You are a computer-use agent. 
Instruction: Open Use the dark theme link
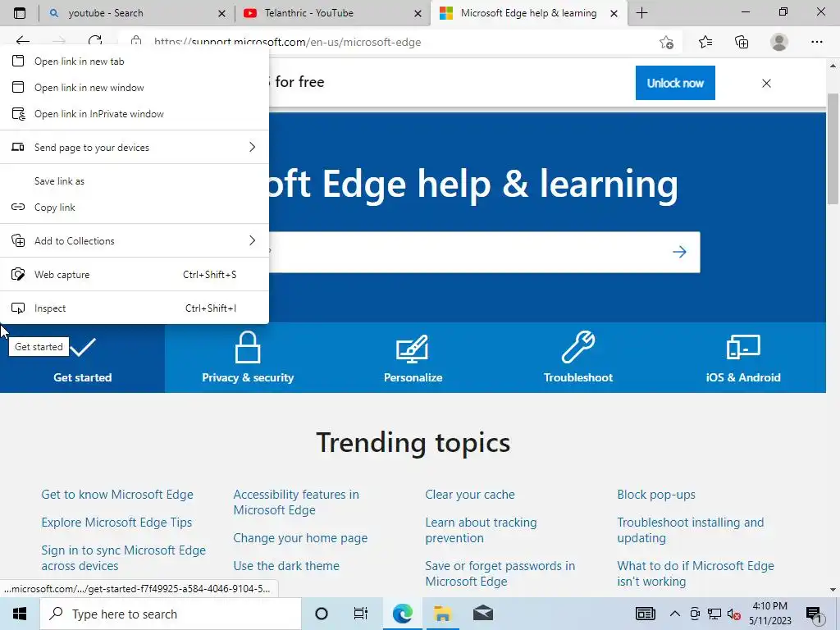click(x=286, y=566)
